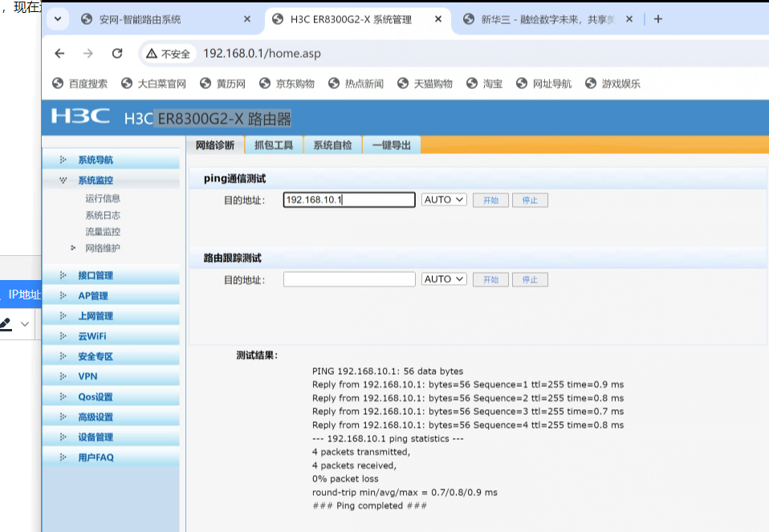769x532 pixels.
Task: Expand the 安全专区 menu
Action: (x=111, y=356)
